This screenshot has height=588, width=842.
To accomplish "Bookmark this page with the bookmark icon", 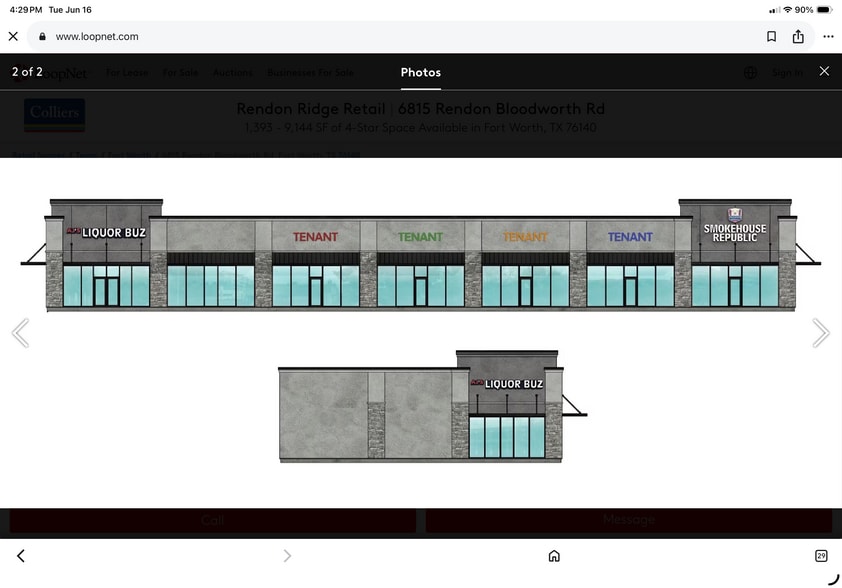I will tap(771, 37).
